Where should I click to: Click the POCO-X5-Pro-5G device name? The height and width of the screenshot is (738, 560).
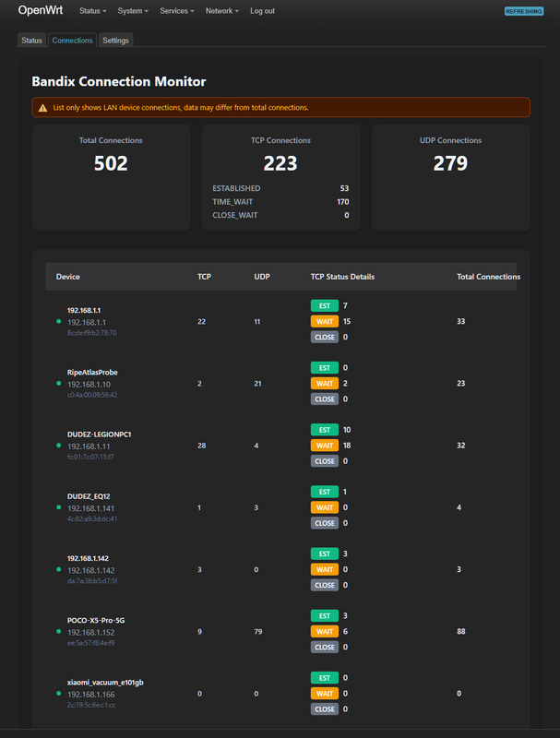click(96, 620)
